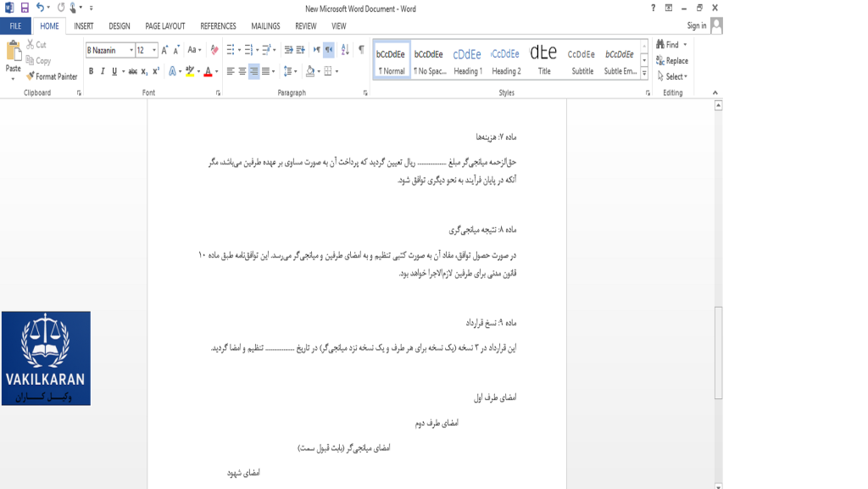Viewport: 868px width, 489px height.
Task: Open the font name dropdown
Action: [131, 50]
